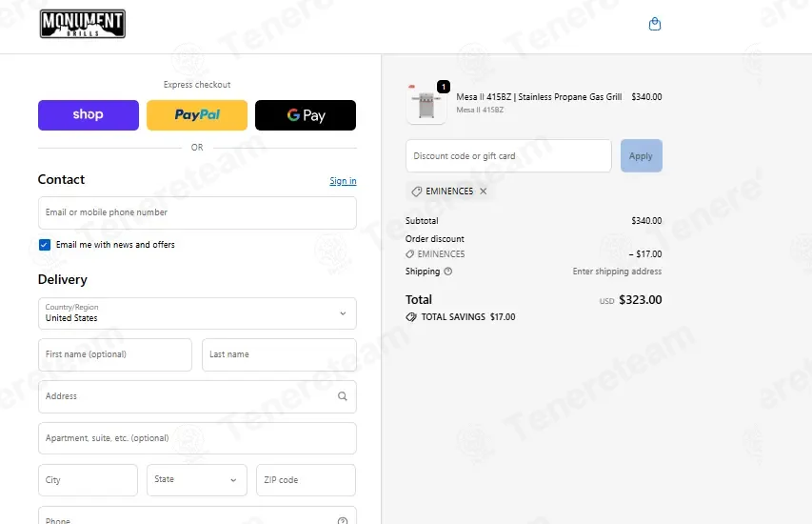Click the Order discount label
Image resolution: width=812 pixels, height=524 pixels.
point(434,239)
